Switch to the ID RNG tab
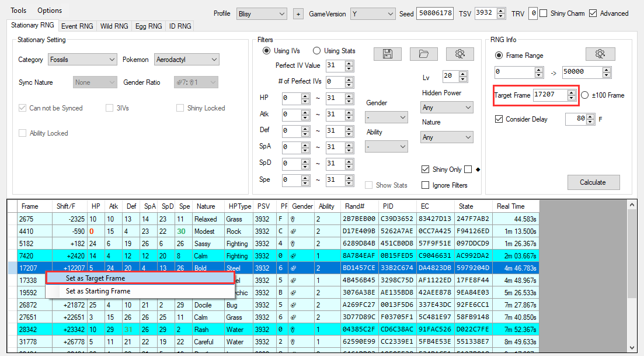Screen dimensions: 644x356 [x=180, y=26]
